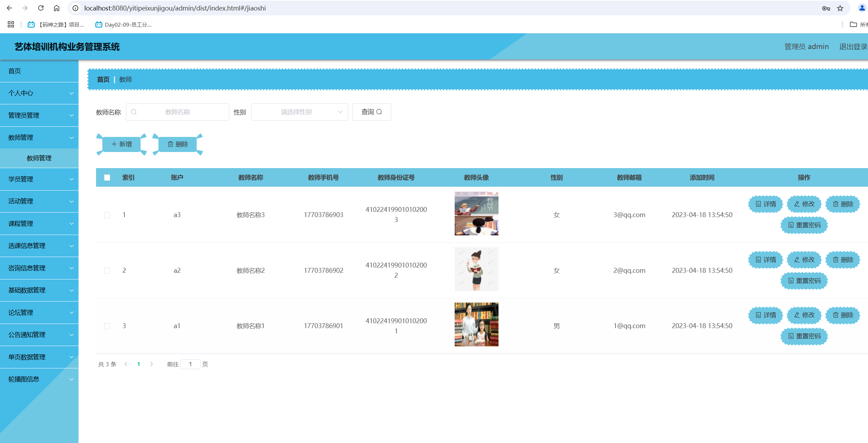This screenshot has width=868, height=443.
Task: Go to previous page arrow in pagination
Action: click(x=126, y=364)
